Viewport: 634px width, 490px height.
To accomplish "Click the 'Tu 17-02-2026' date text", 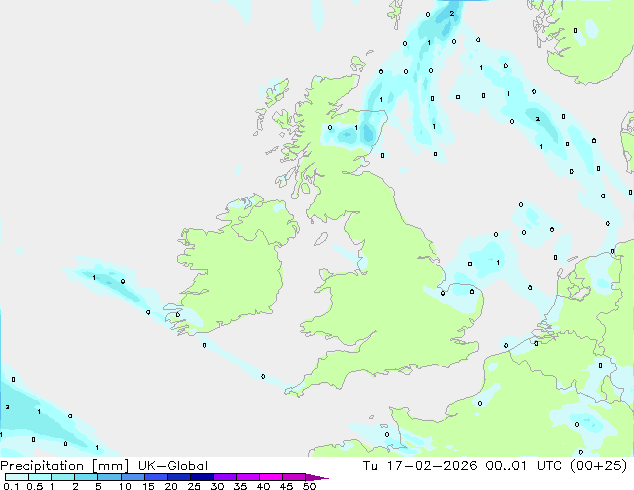I will tap(420, 466).
